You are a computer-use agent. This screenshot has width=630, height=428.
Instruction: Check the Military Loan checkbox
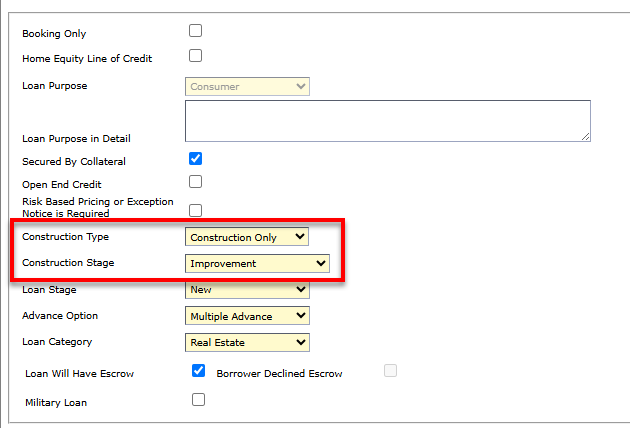pos(198,399)
